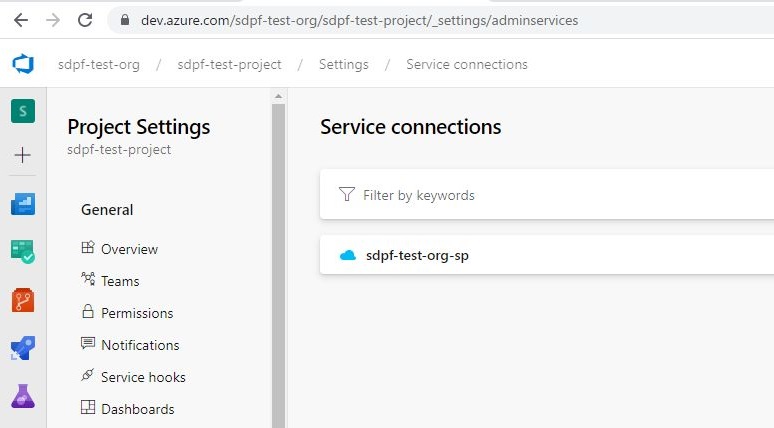
Task: Open the green S project avatar
Action: click(x=23, y=111)
